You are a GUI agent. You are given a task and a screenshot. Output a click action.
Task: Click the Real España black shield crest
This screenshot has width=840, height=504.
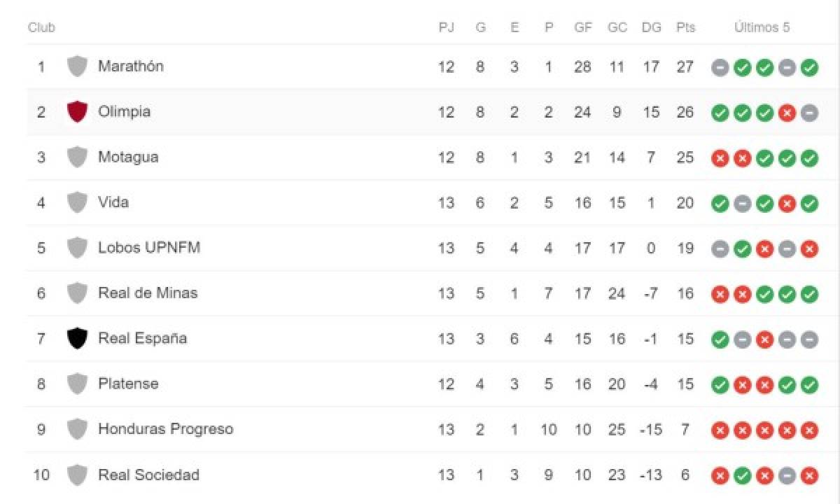77,339
